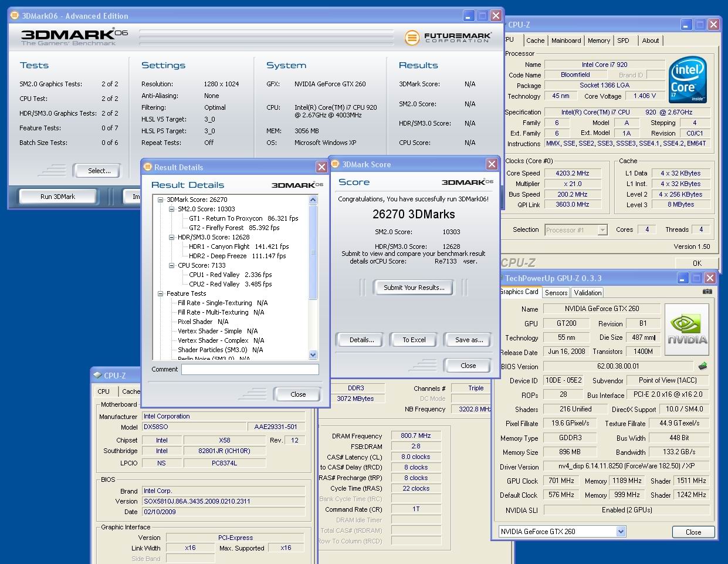Select Fill Rate - Single-Texturing row
Viewport: 728px width, 564px height.
pos(222,303)
